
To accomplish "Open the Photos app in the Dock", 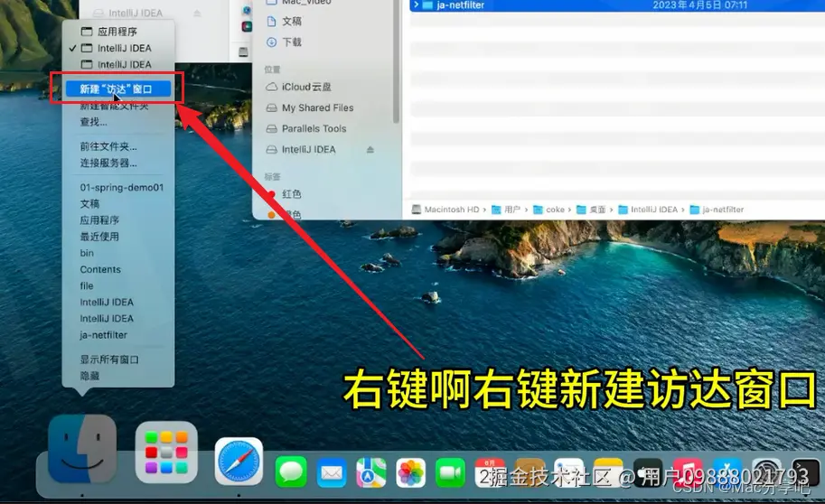I will 411,472.
